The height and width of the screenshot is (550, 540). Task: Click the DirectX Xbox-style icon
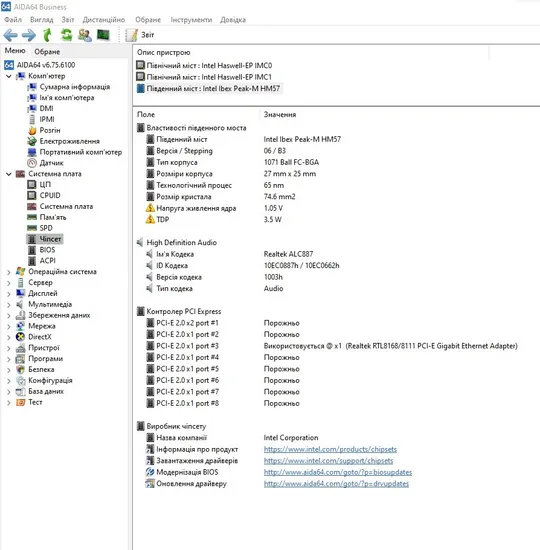click(21, 337)
